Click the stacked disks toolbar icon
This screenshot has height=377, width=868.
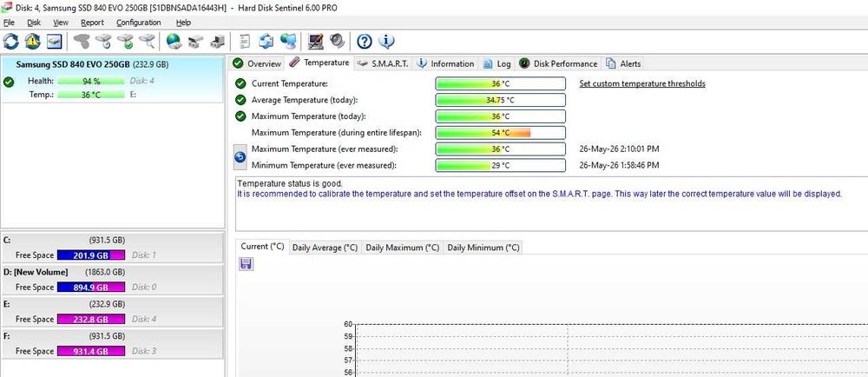coord(195,41)
